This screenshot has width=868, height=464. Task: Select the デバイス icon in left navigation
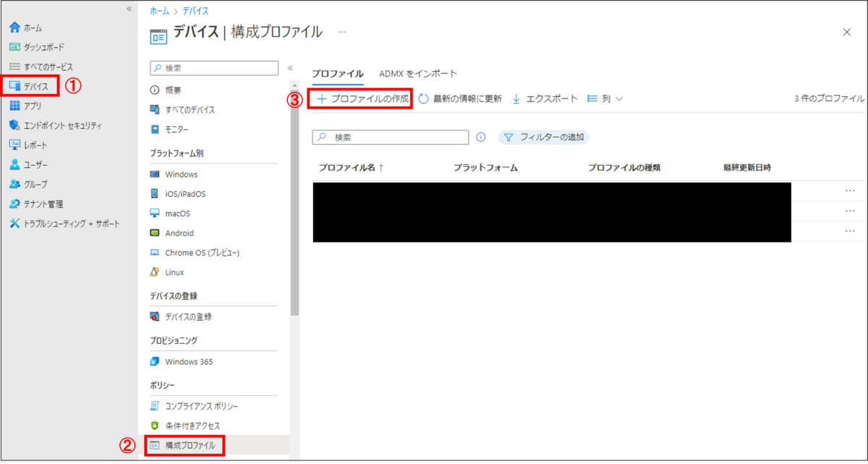tap(14, 86)
